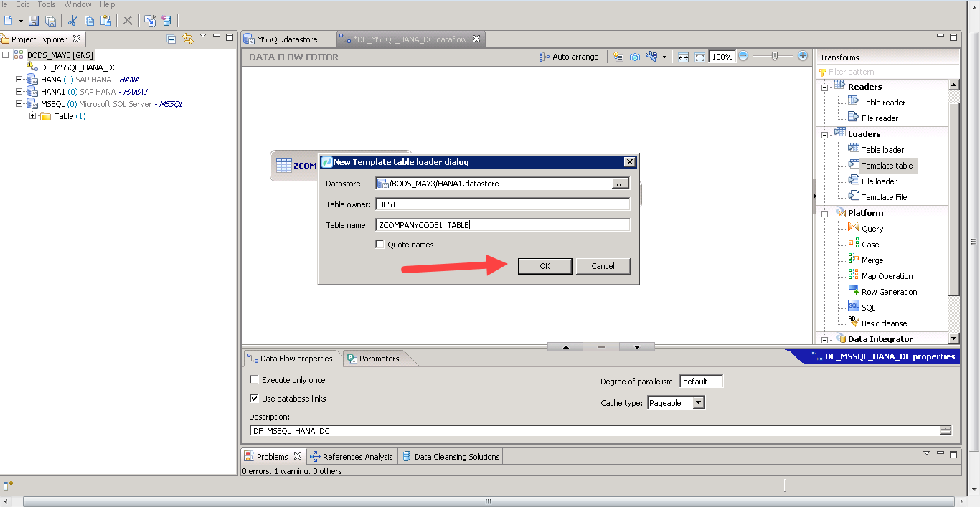Image resolution: width=980 pixels, height=507 pixels.
Task: Expand the MSSQL Table folder node
Action: 33,115
